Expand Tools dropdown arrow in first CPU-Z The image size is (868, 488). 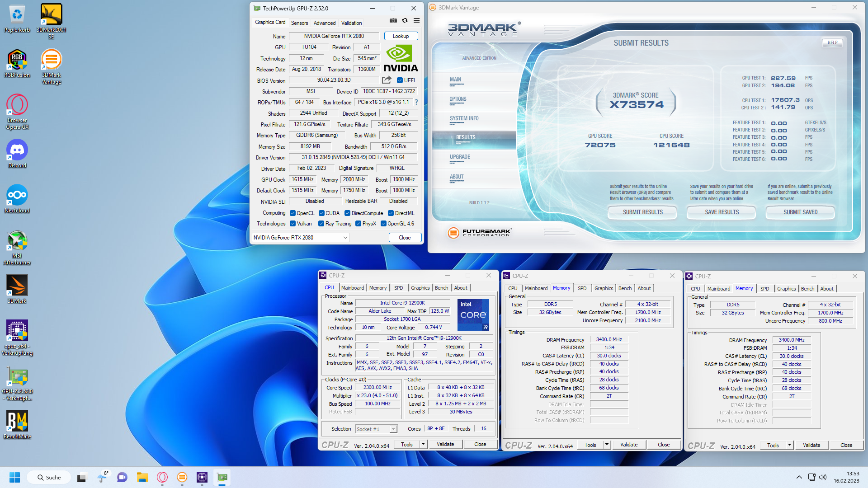423,445
